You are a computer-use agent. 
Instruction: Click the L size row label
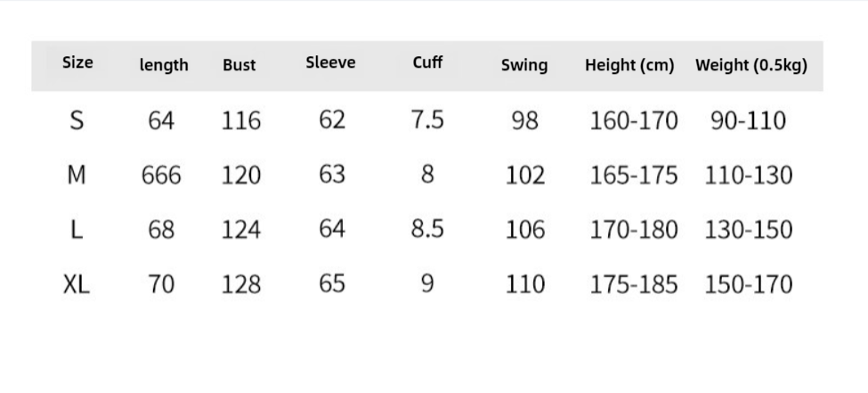77,230
